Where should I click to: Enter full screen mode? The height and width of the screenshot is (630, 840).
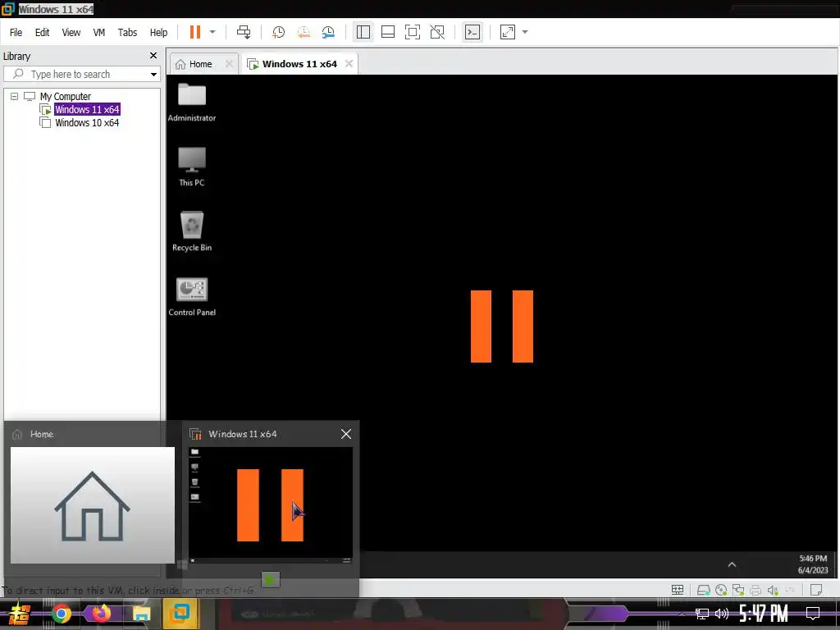[x=413, y=32]
